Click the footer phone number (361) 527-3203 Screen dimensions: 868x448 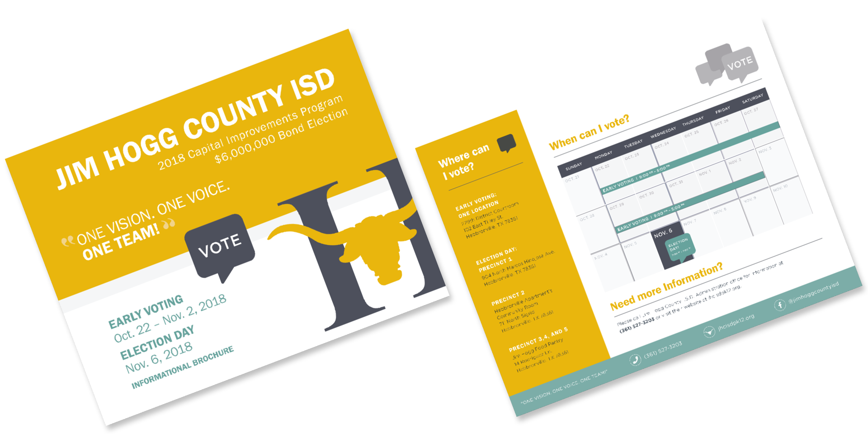[663, 350]
